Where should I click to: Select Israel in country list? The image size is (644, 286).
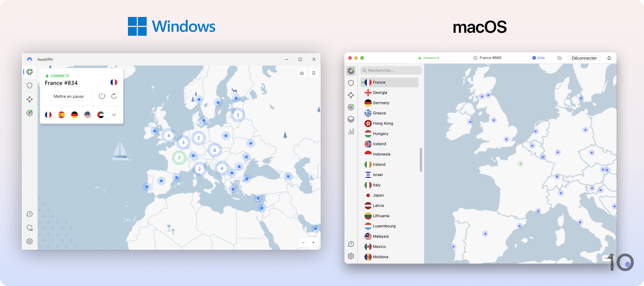pos(389,175)
